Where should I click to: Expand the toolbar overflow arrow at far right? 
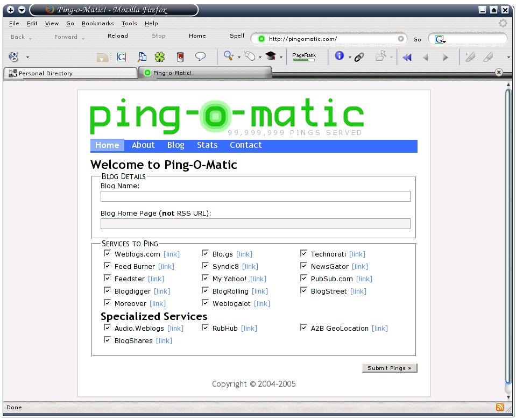pyautogui.click(x=509, y=57)
